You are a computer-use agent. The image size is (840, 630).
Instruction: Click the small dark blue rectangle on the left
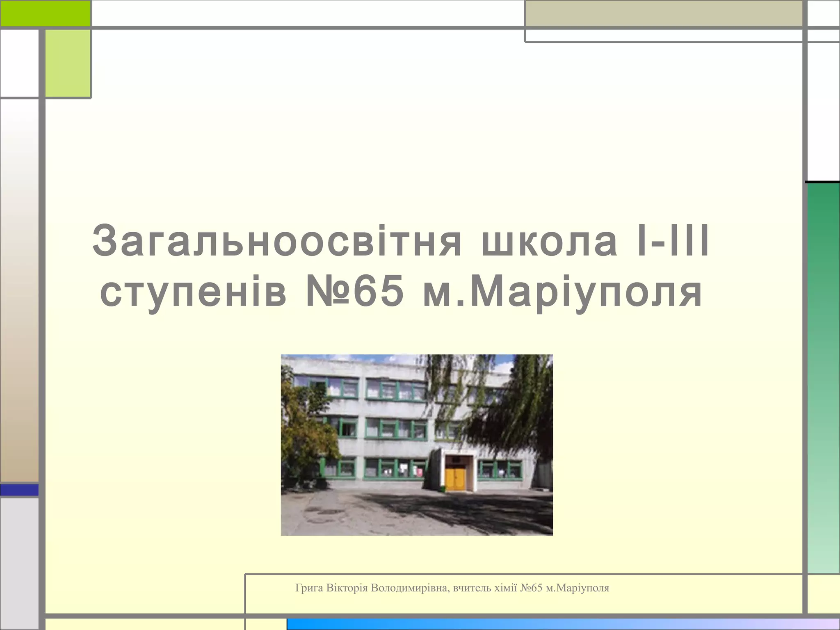[19, 490]
